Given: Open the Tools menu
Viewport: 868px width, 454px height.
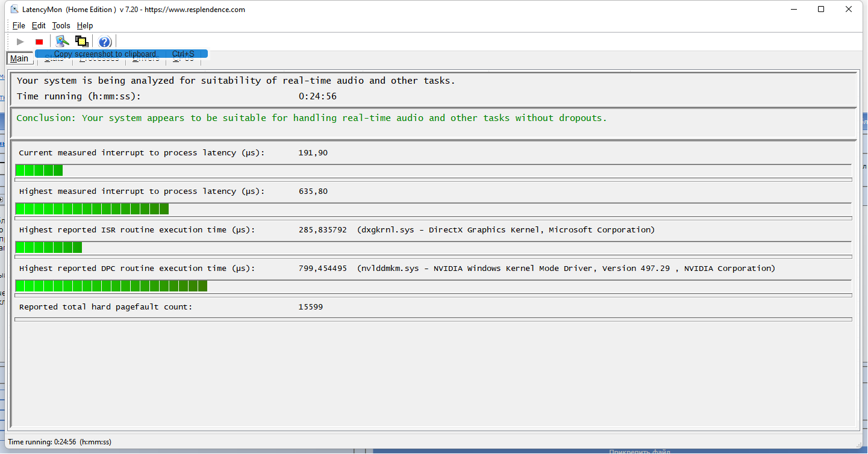Looking at the screenshot, I should pos(61,25).
